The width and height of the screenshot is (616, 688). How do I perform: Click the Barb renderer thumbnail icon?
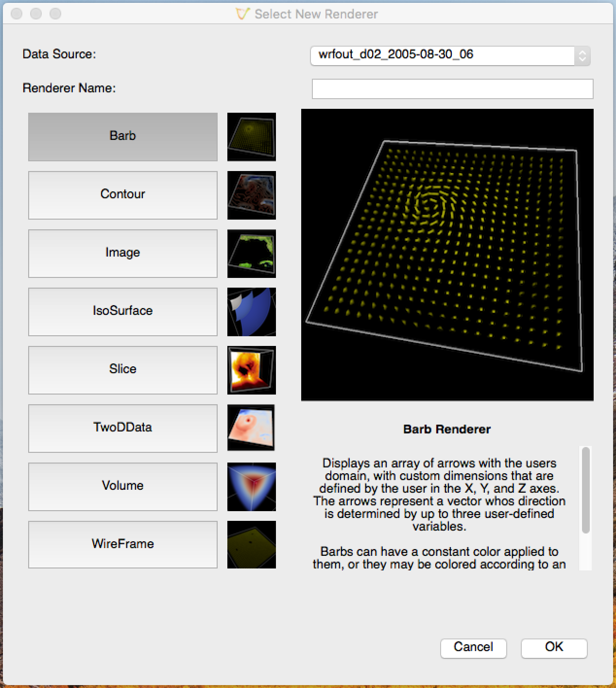(x=251, y=137)
